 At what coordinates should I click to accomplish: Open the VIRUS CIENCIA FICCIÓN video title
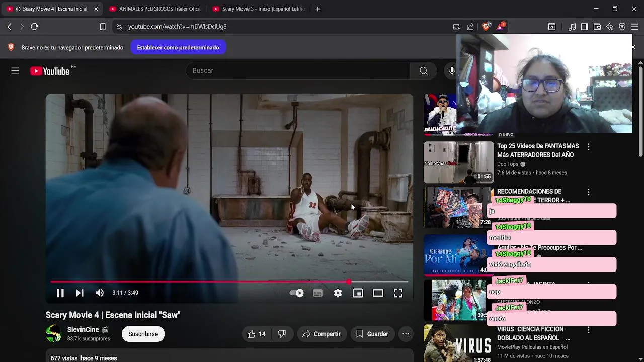(x=533, y=334)
